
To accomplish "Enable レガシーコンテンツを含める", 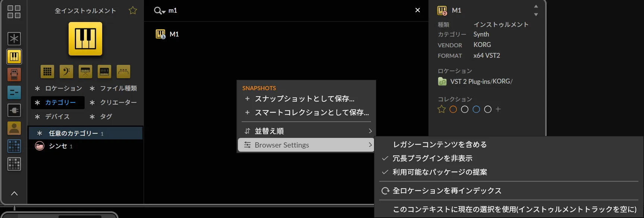I will point(509,145).
